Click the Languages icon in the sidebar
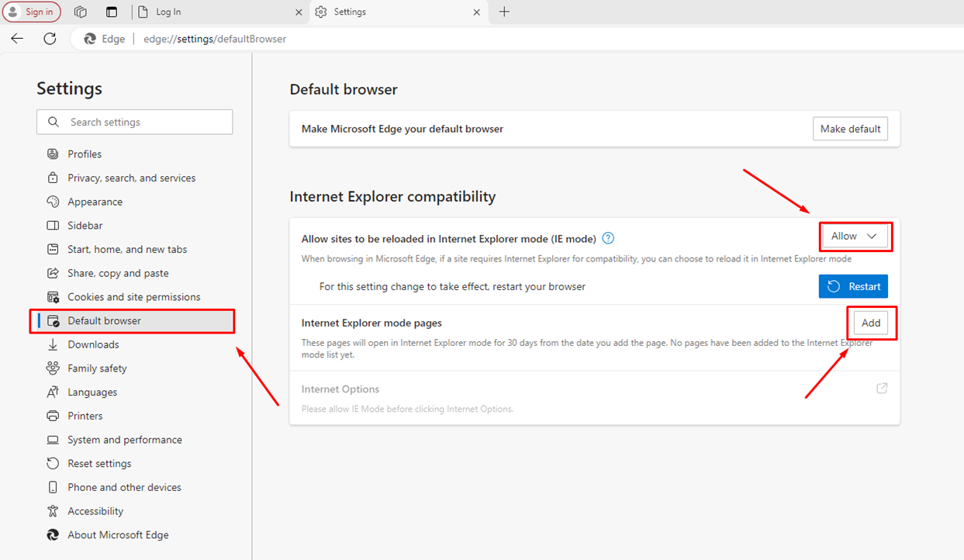The height and width of the screenshot is (560, 964). pyautogui.click(x=53, y=392)
